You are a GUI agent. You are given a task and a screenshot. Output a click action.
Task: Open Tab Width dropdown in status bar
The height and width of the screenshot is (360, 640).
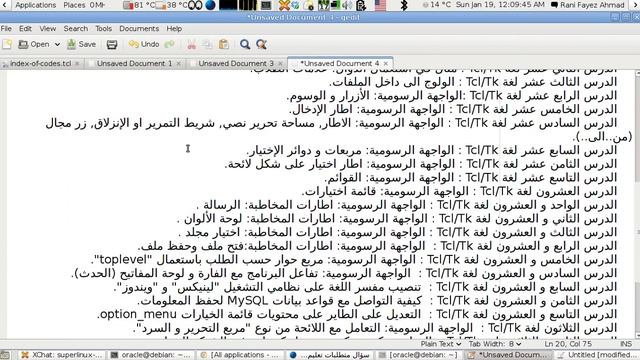point(495,344)
